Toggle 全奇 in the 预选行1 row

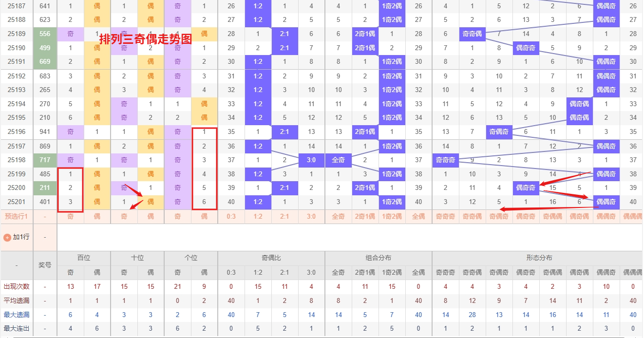(339, 217)
